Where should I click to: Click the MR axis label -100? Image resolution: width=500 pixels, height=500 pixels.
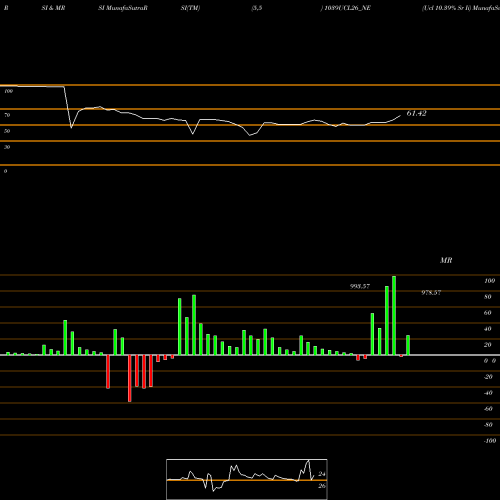coord(490,441)
